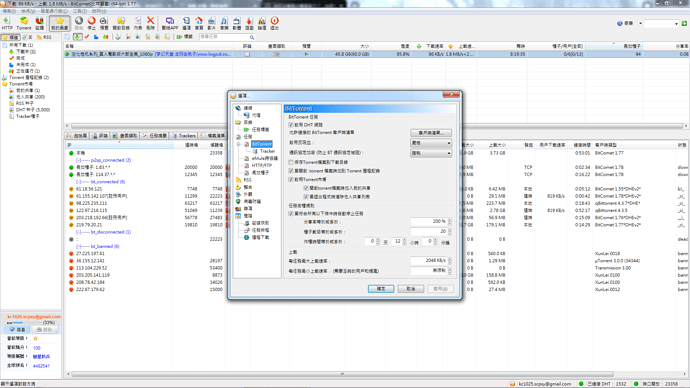The width and height of the screenshot is (690, 388).
Task: Adjust the 200 % share ratio spinner
Action: coord(449,222)
